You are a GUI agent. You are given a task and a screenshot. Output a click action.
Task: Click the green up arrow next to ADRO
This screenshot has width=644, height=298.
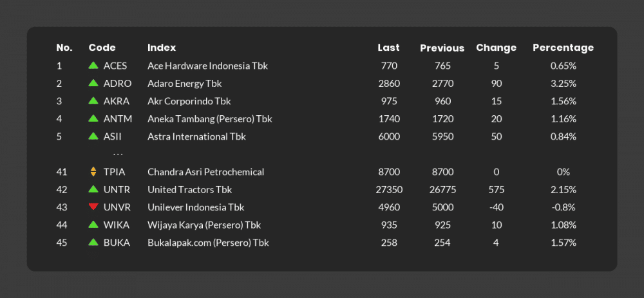93,83
